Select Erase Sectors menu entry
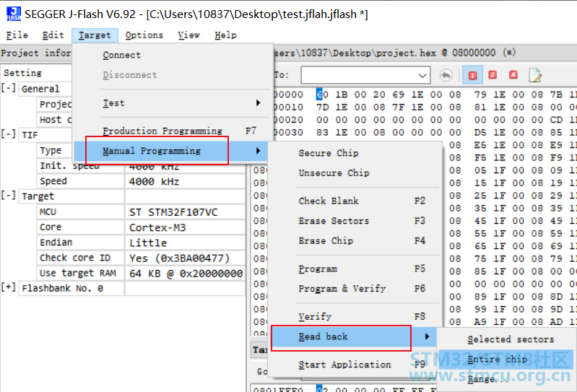 355,221
